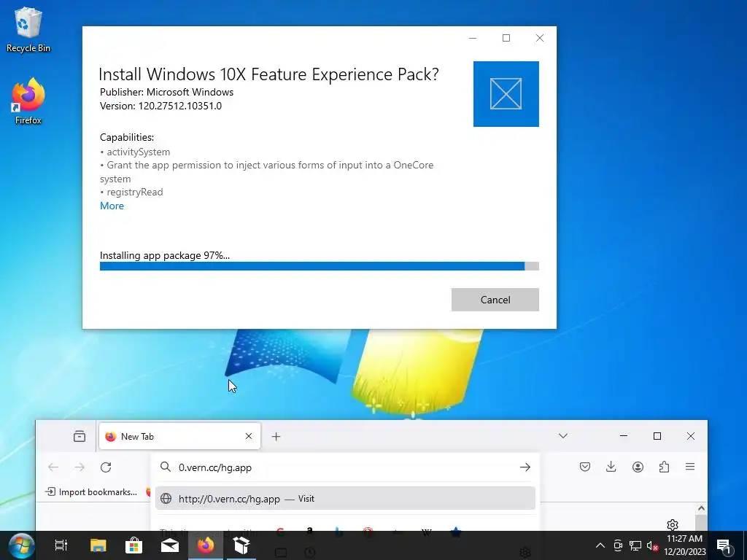Minimize the Firefox window

624,436
